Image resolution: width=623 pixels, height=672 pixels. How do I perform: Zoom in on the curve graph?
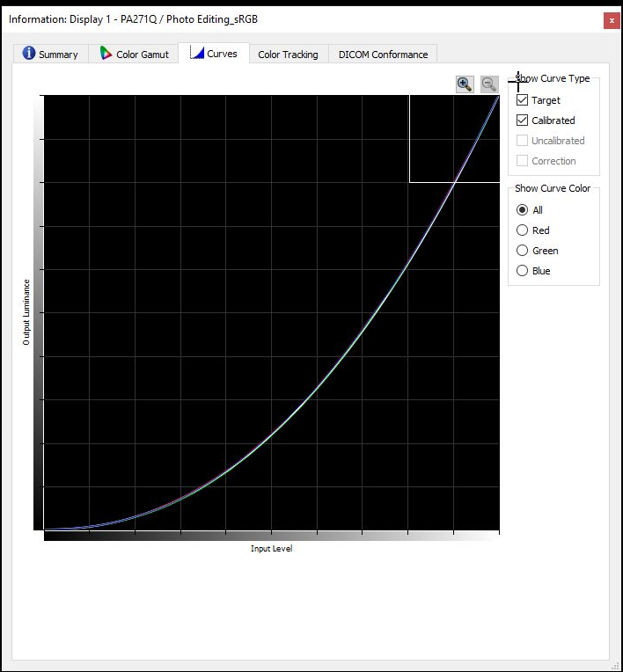pyautogui.click(x=465, y=84)
